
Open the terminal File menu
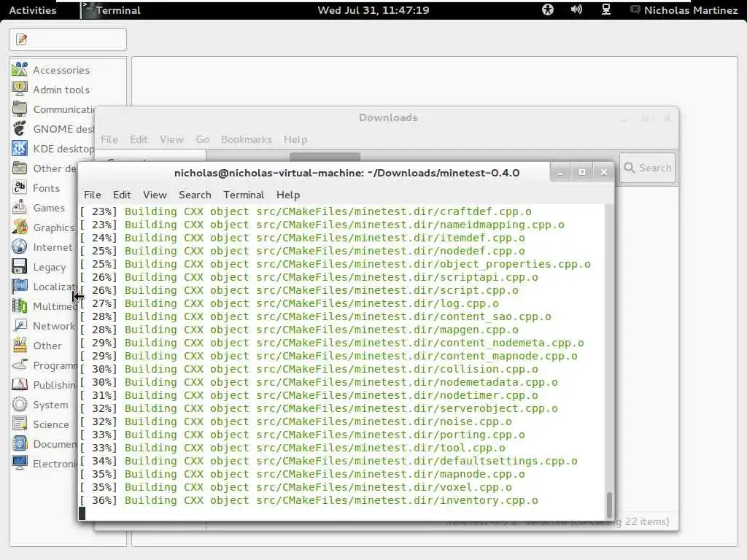[93, 195]
